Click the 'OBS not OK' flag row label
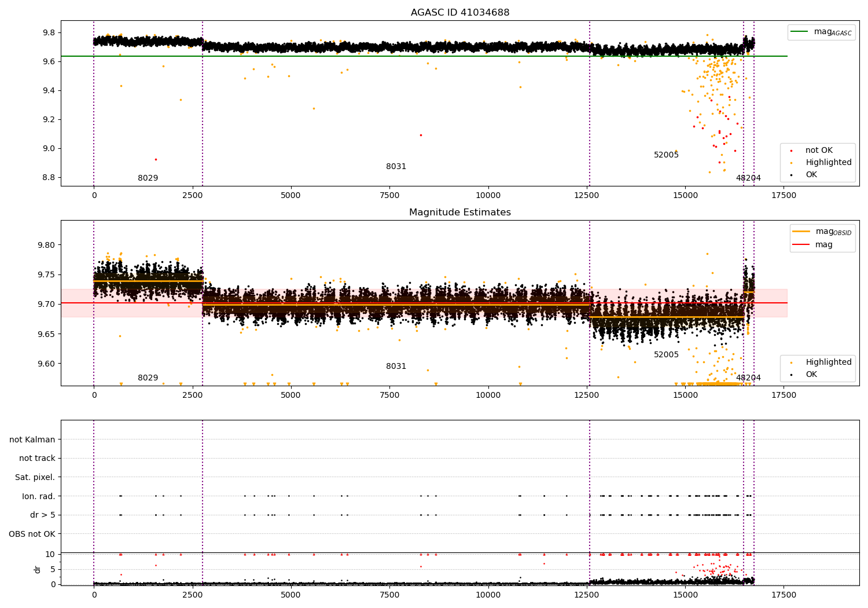The height and width of the screenshot is (608, 868). click(x=32, y=534)
